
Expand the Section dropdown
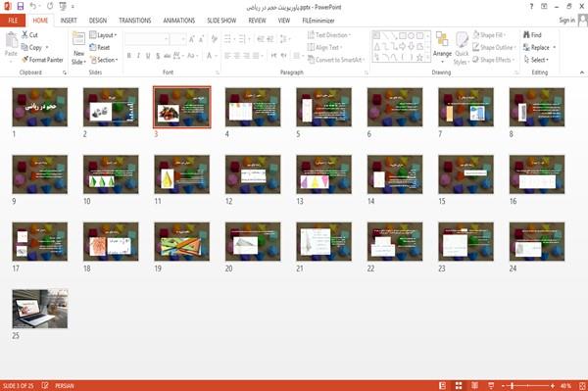pyautogui.click(x=104, y=60)
